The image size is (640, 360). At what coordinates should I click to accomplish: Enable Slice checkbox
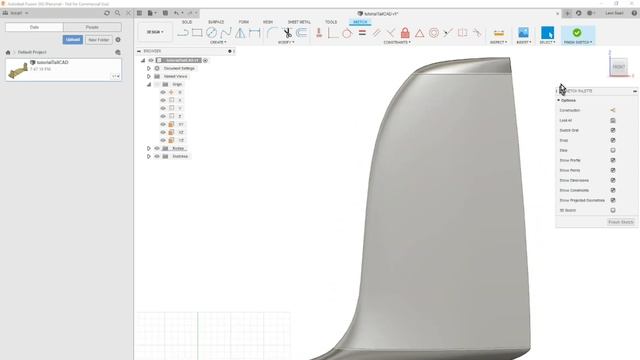tap(613, 150)
